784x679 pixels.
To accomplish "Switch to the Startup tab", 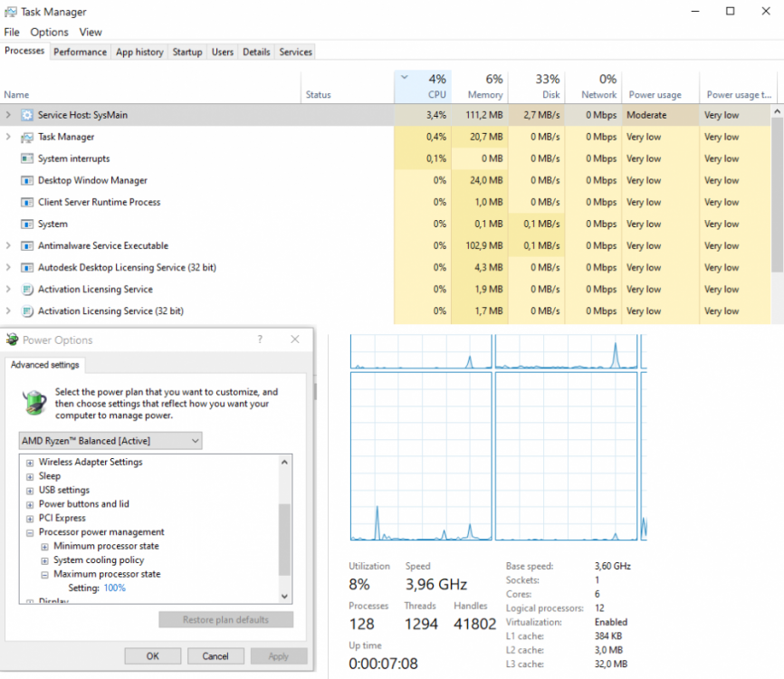I will pos(187,52).
